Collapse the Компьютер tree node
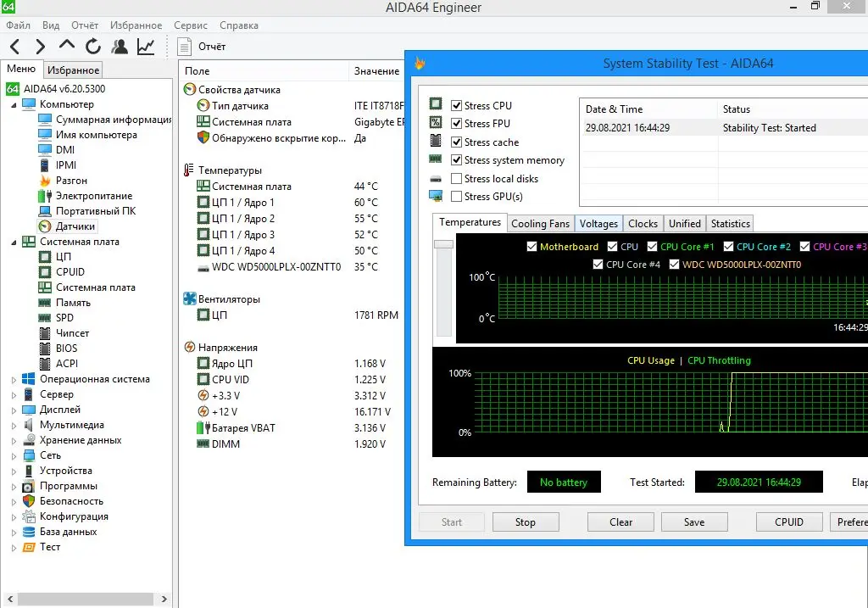The height and width of the screenshot is (608, 868). click(14, 104)
